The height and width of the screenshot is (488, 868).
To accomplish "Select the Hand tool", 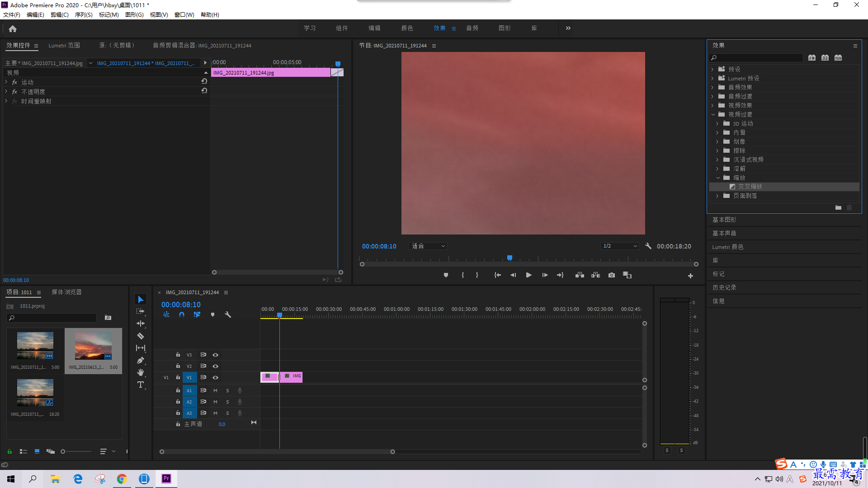I will point(141,372).
